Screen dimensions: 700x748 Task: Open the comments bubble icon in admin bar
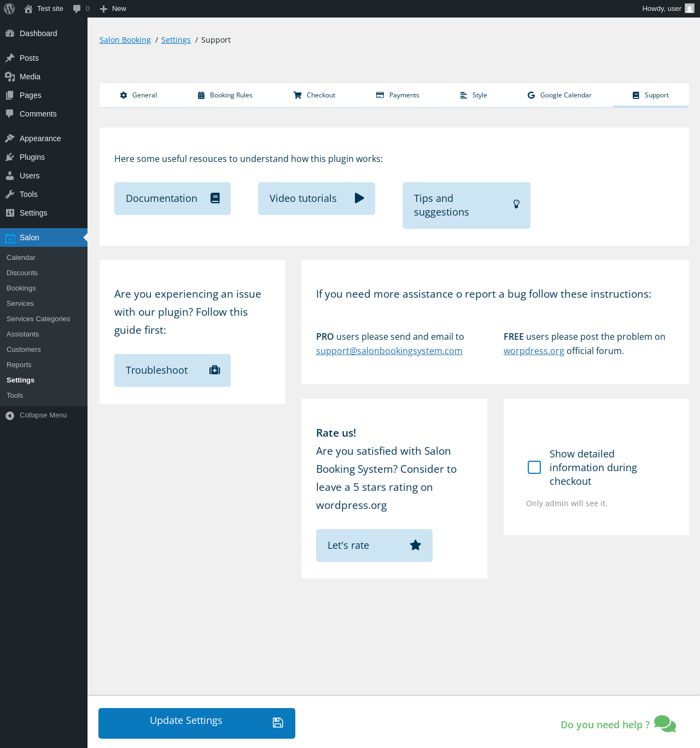(x=77, y=9)
